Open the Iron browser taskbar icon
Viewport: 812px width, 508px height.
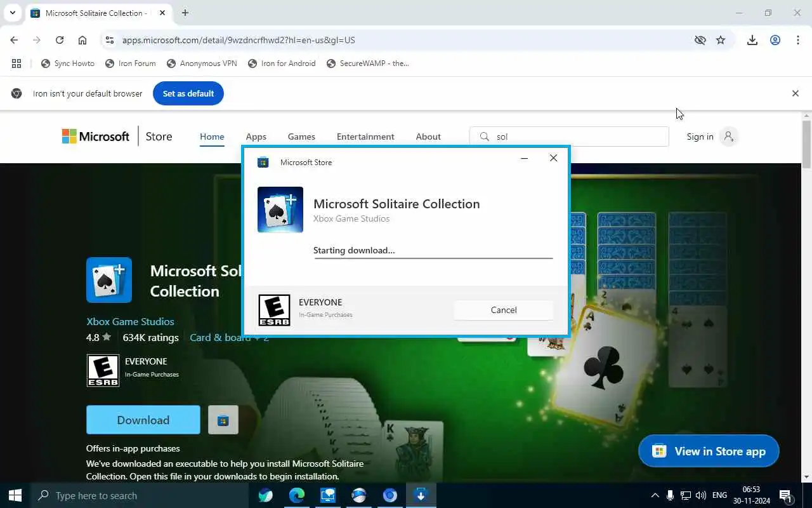(x=390, y=495)
